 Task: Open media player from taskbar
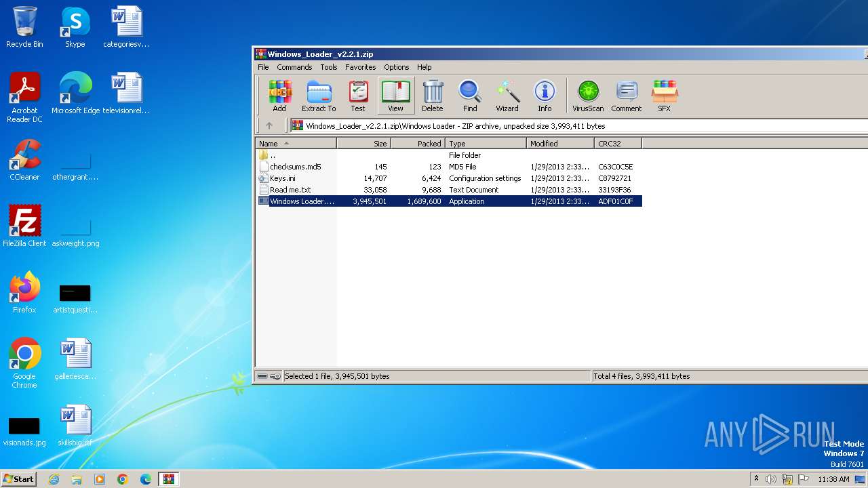[100, 479]
